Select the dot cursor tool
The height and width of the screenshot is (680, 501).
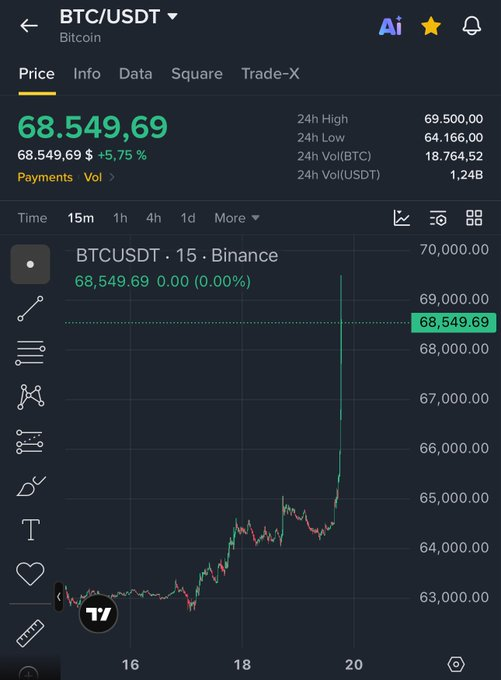click(30, 264)
